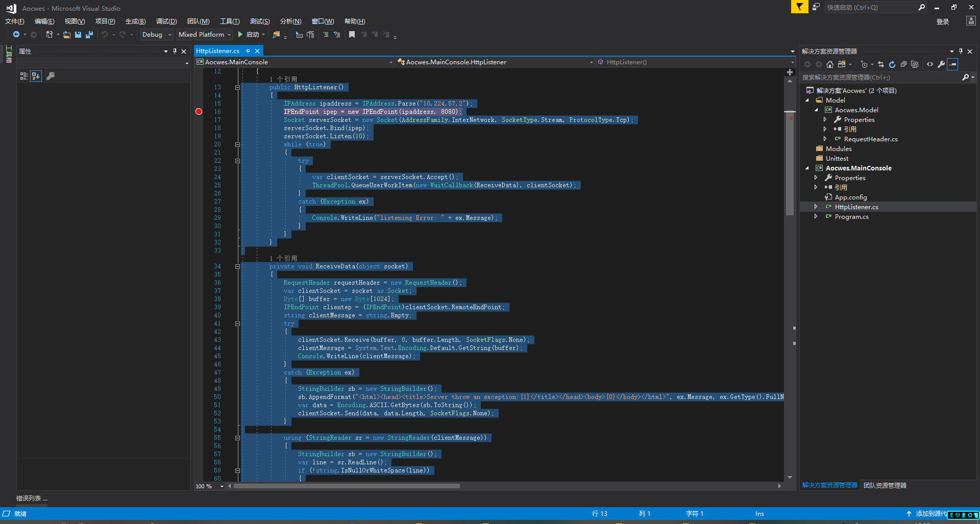The width and height of the screenshot is (980, 524).
Task: Click the green Start debugging arrow
Action: tap(240, 35)
